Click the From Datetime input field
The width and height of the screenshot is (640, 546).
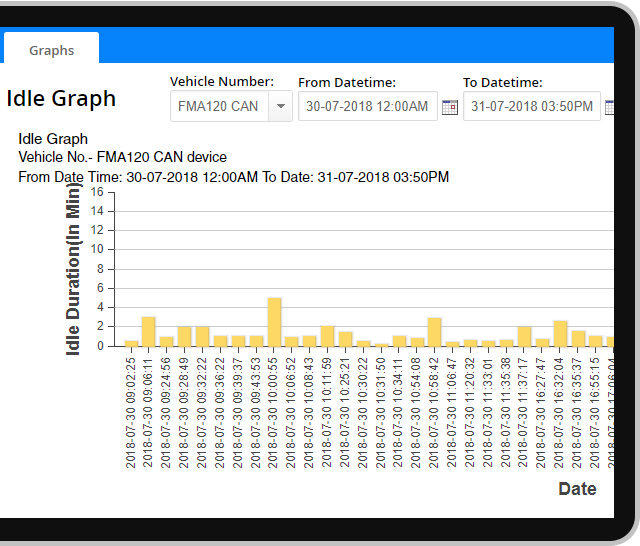pos(367,106)
